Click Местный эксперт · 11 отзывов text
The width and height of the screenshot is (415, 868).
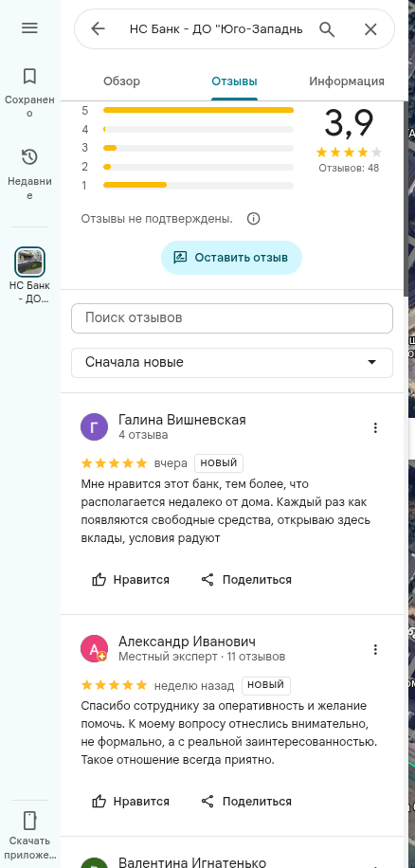click(x=202, y=657)
